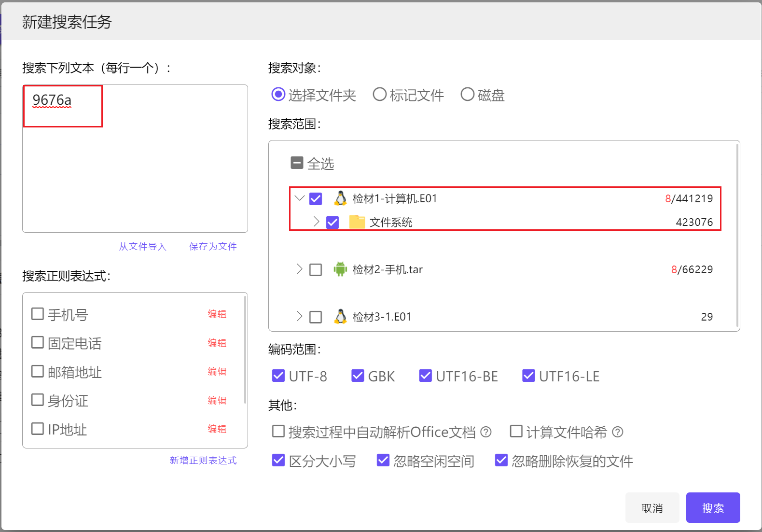762x532 pixels.
Task: Enable the 手机号 regex checkbox
Action: (x=38, y=314)
